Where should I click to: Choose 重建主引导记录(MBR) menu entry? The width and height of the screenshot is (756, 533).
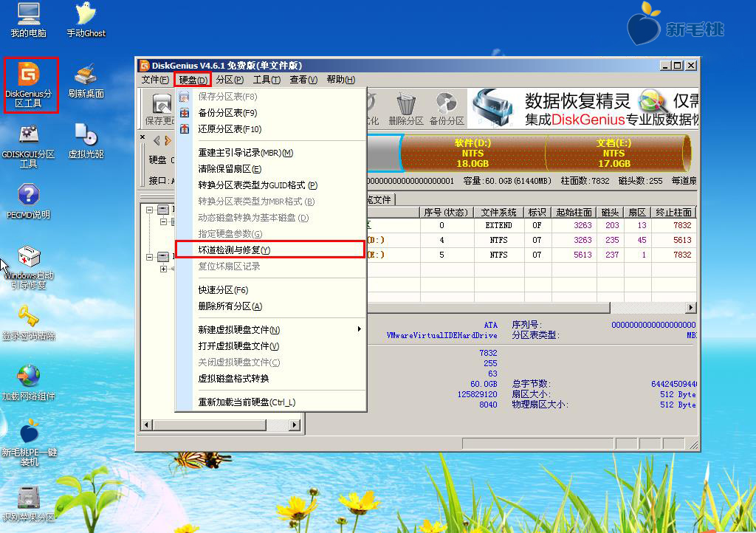[x=270, y=153]
